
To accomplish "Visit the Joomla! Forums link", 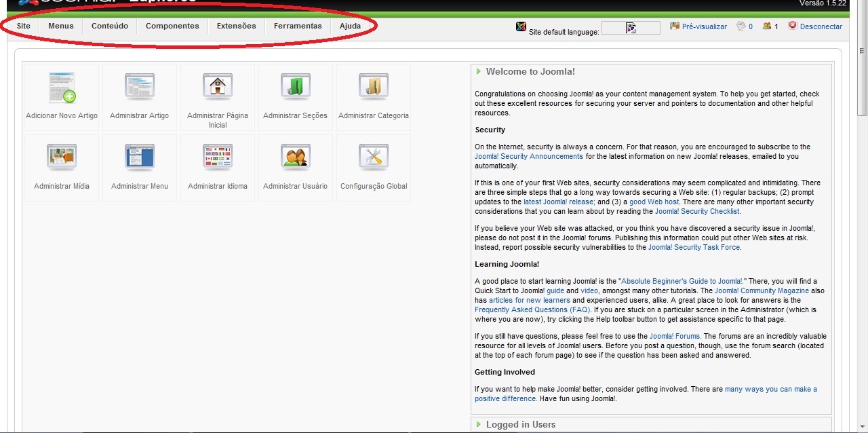I will tap(675, 336).
